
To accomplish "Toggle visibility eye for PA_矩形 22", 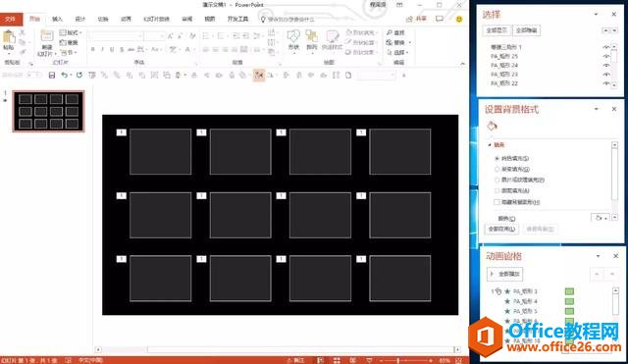I will tap(606, 83).
